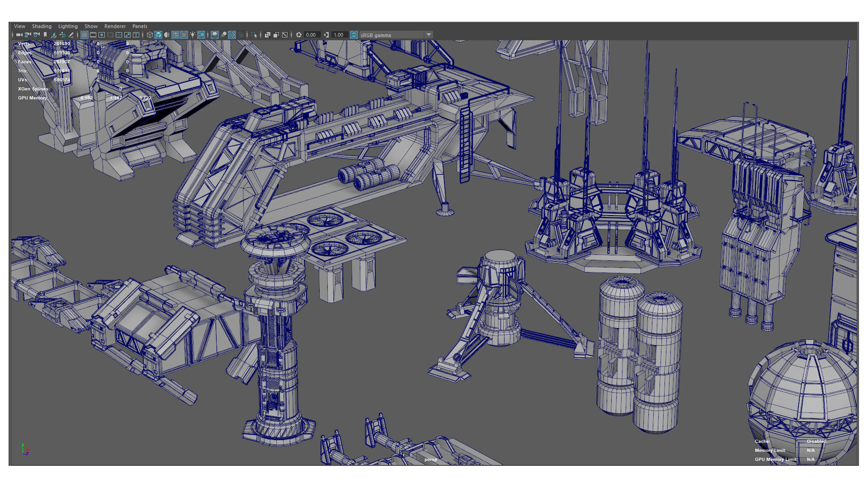Enable Wireframe display cube icon
The width and height of the screenshot is (868, 488).
[x=150, y=35]
